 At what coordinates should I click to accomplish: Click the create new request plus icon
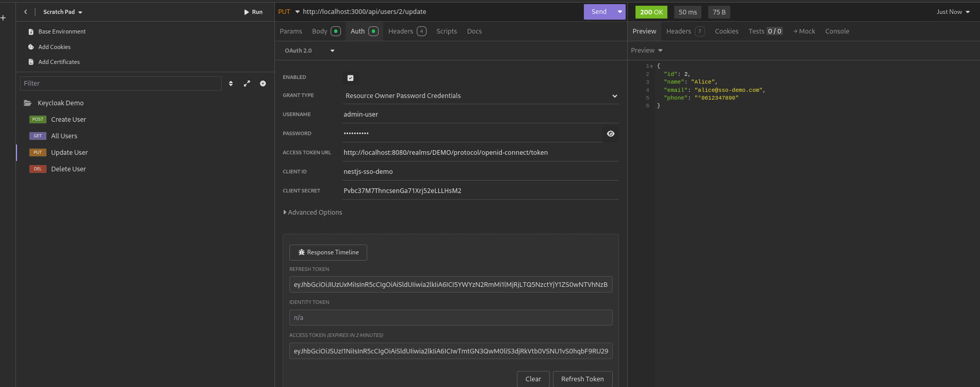(263, 84)
